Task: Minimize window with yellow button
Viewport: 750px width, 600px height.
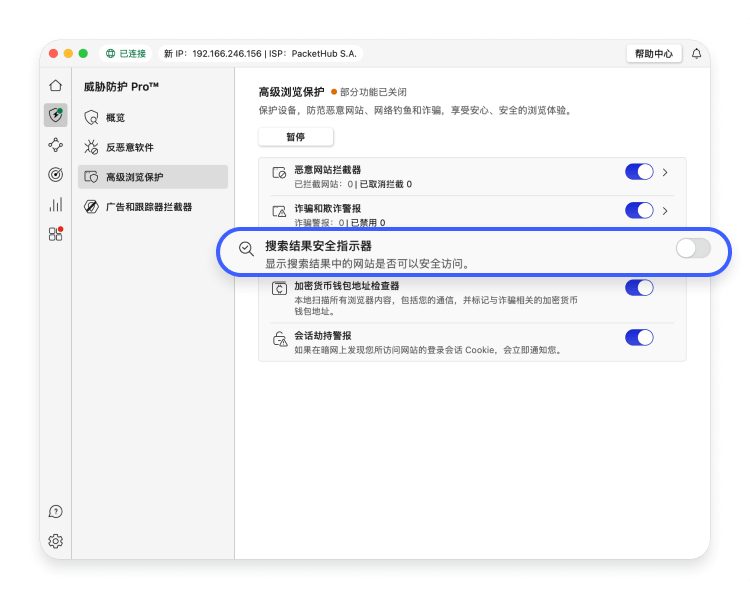Action: coord(68,54)
